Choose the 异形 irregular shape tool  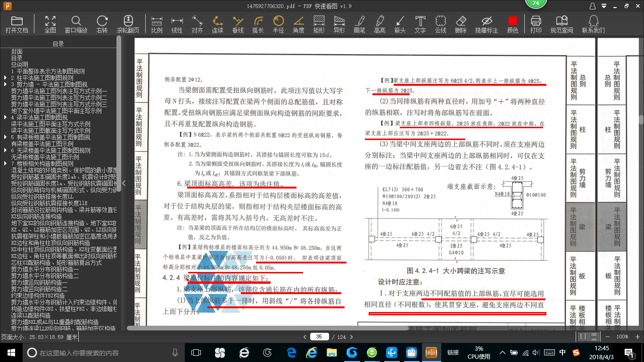339,24
